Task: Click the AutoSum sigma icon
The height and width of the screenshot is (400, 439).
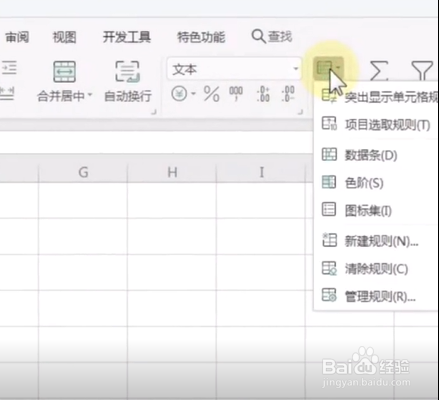Action: [379, 70]
